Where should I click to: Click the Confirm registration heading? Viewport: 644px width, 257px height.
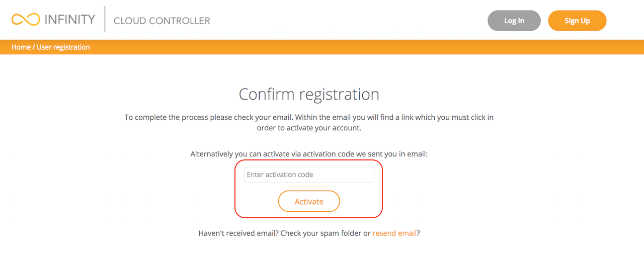pos(309,95)
